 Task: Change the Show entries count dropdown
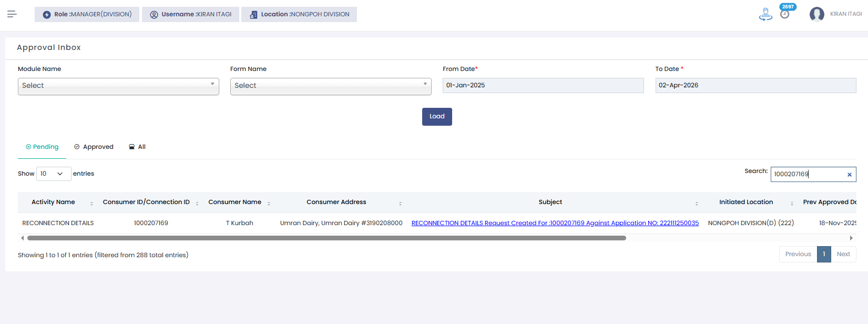54,174
